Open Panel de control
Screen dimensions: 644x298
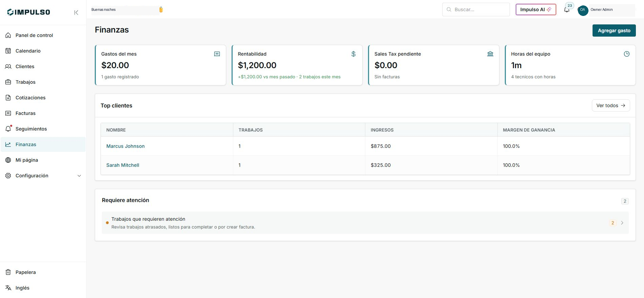pyautogui.click(x=43, y=35)
